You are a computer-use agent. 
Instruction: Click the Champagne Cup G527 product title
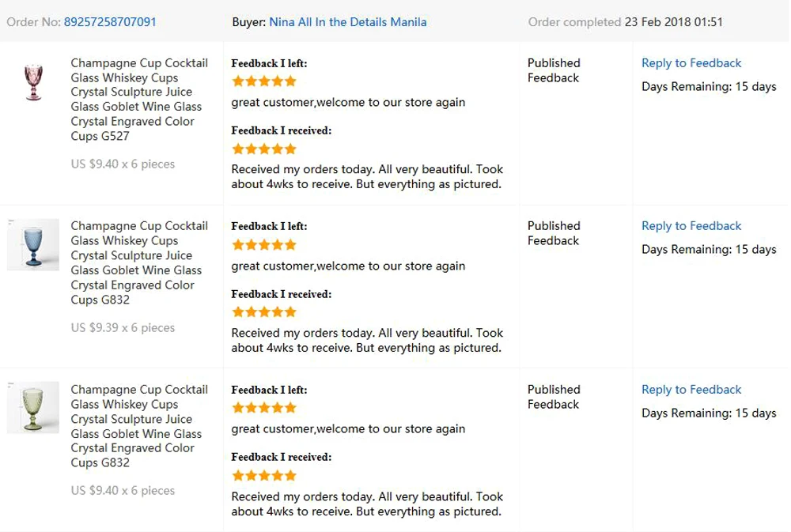pos(139,100)
